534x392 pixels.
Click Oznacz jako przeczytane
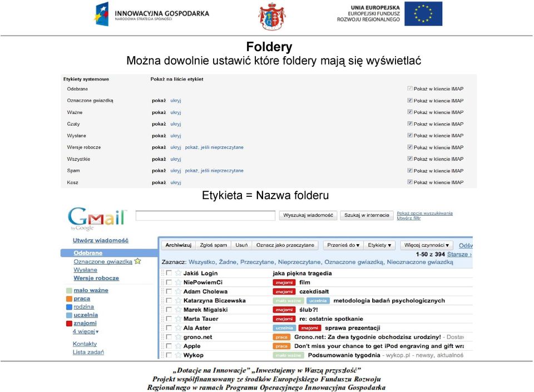pos(285,245)
